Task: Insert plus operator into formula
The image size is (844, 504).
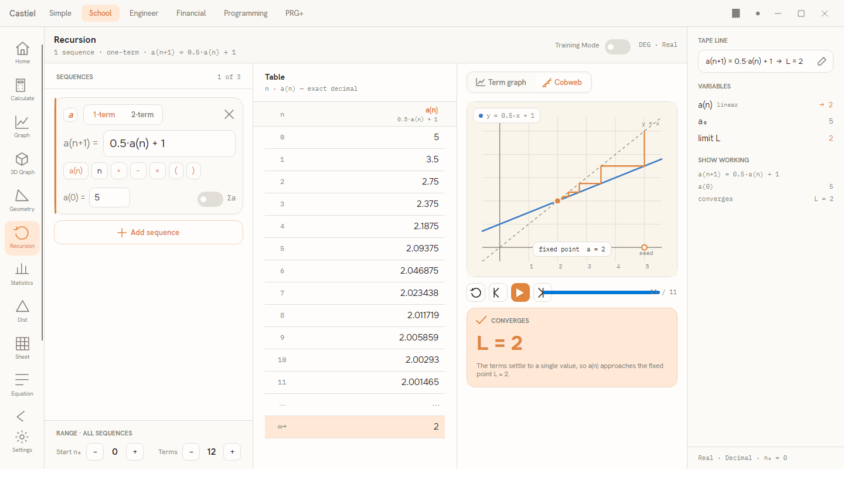Action: pos(118,171)
